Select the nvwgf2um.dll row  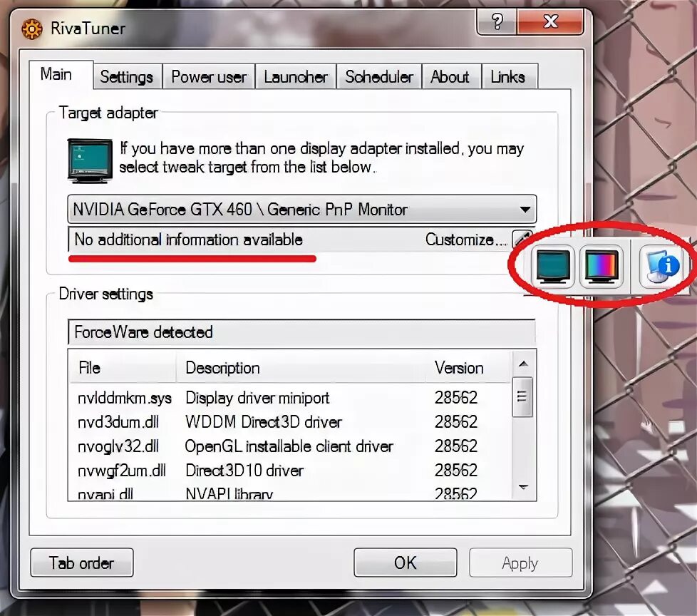[x=290, y=471]
